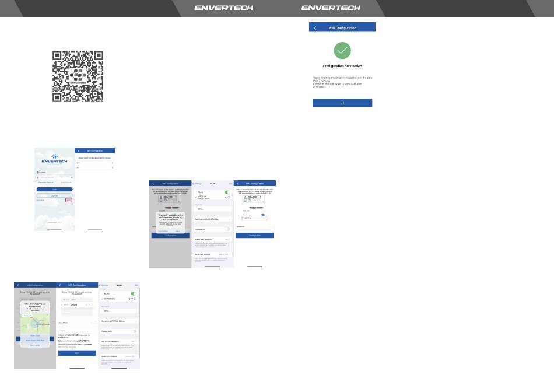Click the username field on the login screen
The height and width of the screenshot is (392, 554).
54,173
